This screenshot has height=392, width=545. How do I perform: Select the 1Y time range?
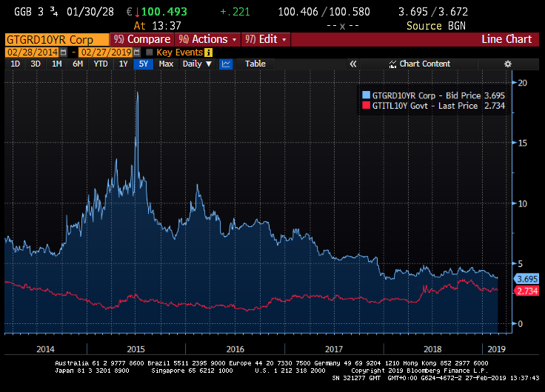(124, 64)
